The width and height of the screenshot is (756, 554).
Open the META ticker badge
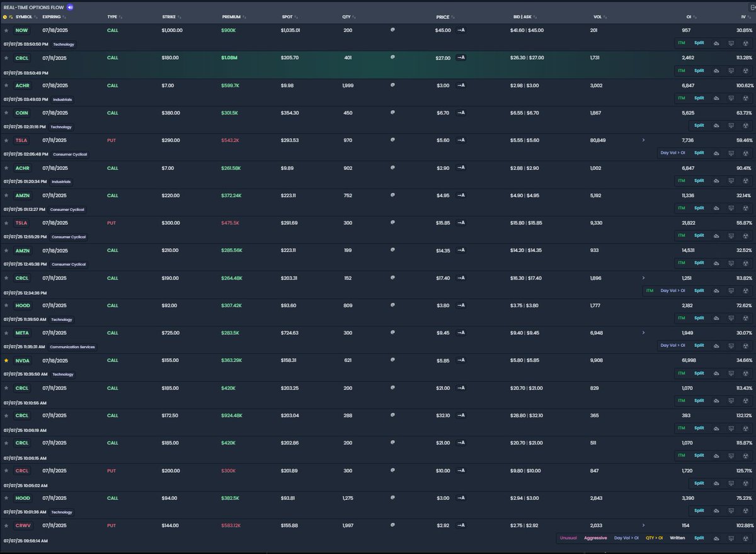[22, 333]
